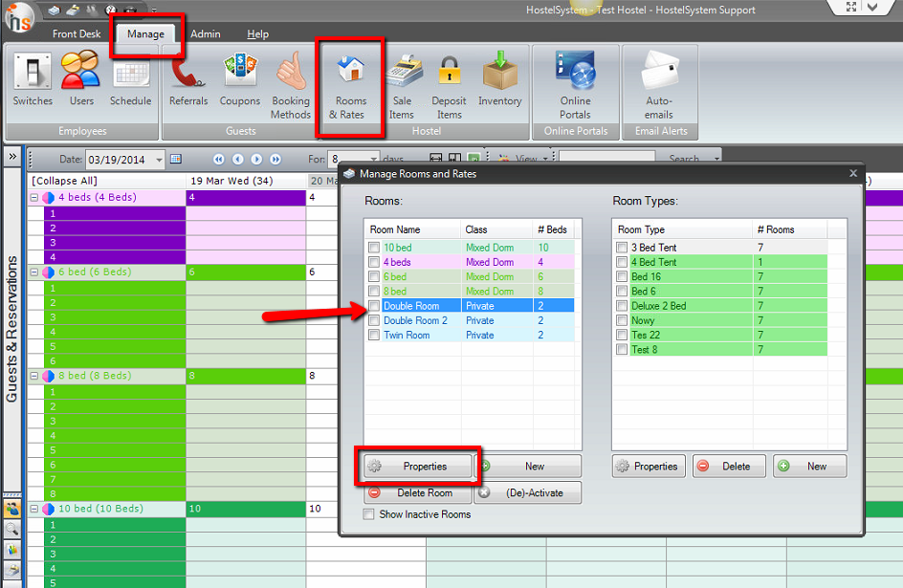The width and height of the screenshot is (903, 588).
Task: Check the Test 8 room type checkbox
Action: 622,349
